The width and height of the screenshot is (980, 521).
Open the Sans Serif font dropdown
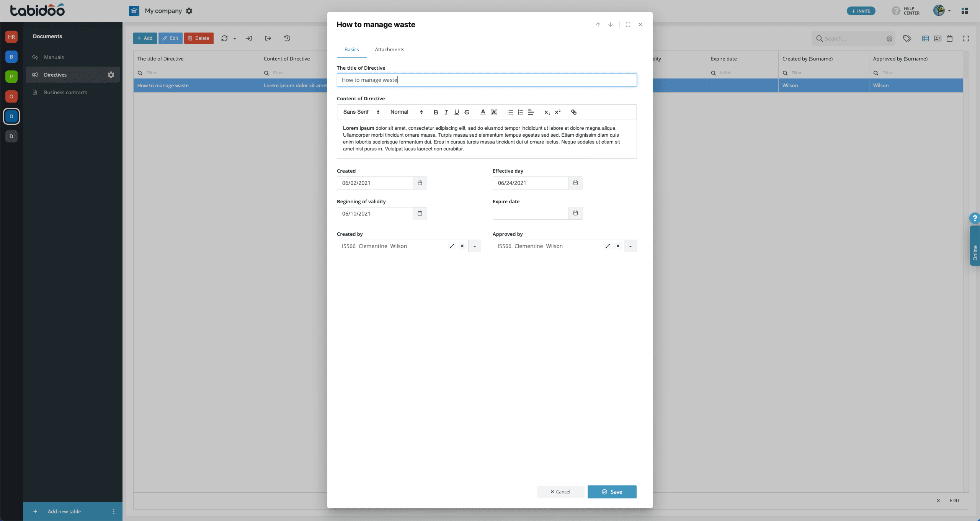361,112
